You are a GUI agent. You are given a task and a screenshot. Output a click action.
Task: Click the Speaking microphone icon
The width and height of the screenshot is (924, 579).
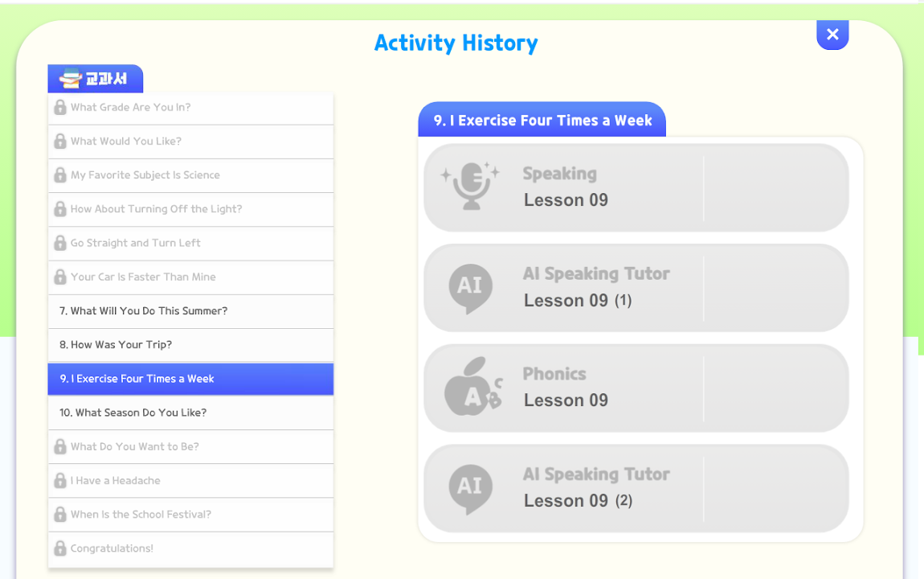(471, 186)
